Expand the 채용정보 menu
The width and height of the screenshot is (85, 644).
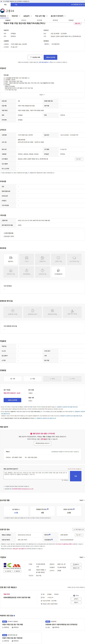[x=4, y=16]
